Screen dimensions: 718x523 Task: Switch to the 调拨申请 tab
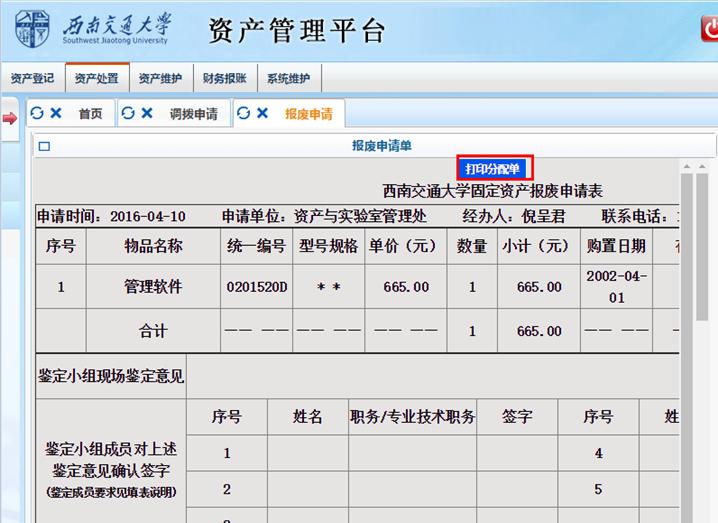point(193,114)
